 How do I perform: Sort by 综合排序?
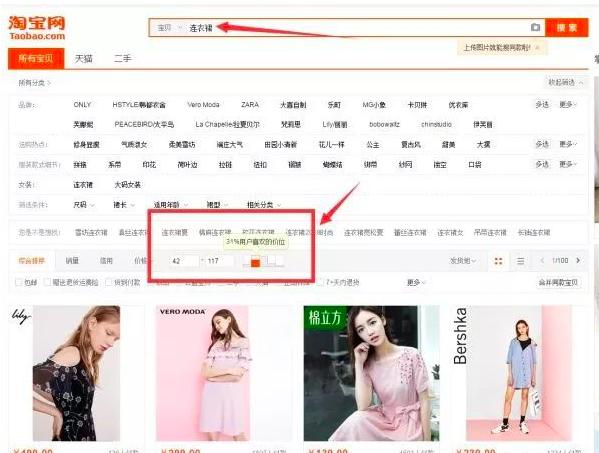[32, 261]
